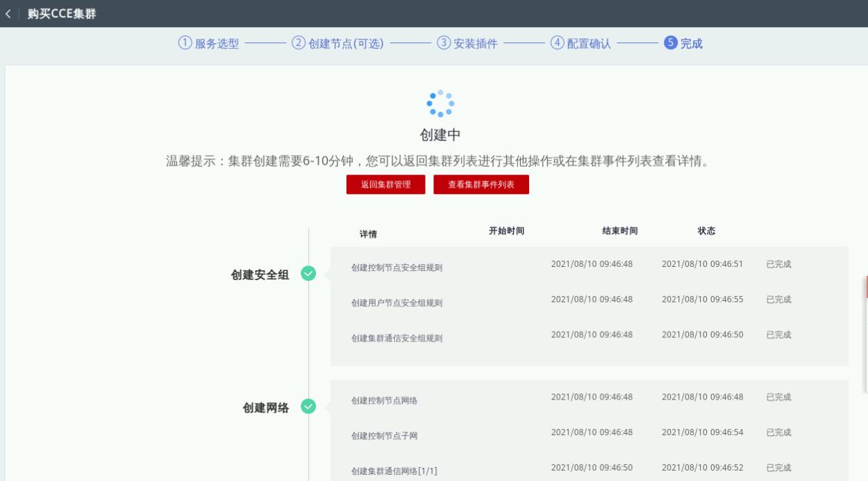Click end time 2021/08/10 09:46:52
868x481 pixels.
pos(702,468)
